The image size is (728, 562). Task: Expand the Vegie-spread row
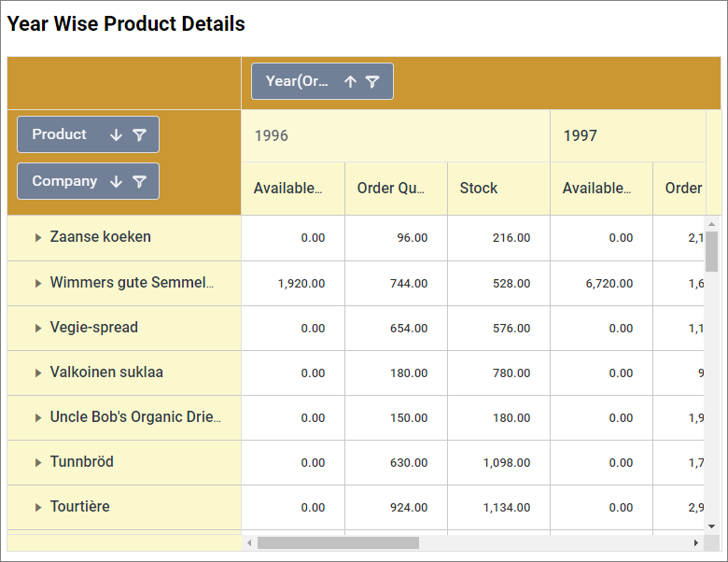(38, 328)
